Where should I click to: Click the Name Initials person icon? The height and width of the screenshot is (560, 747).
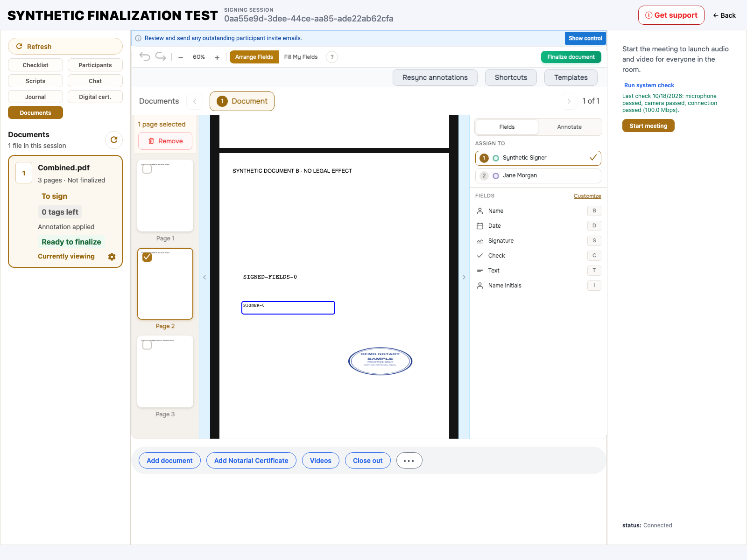480,286
